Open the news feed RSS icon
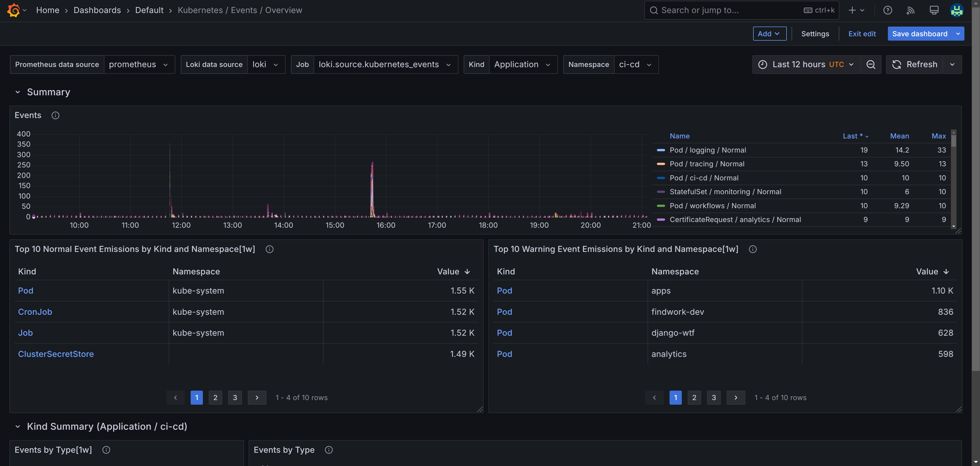 910,10
